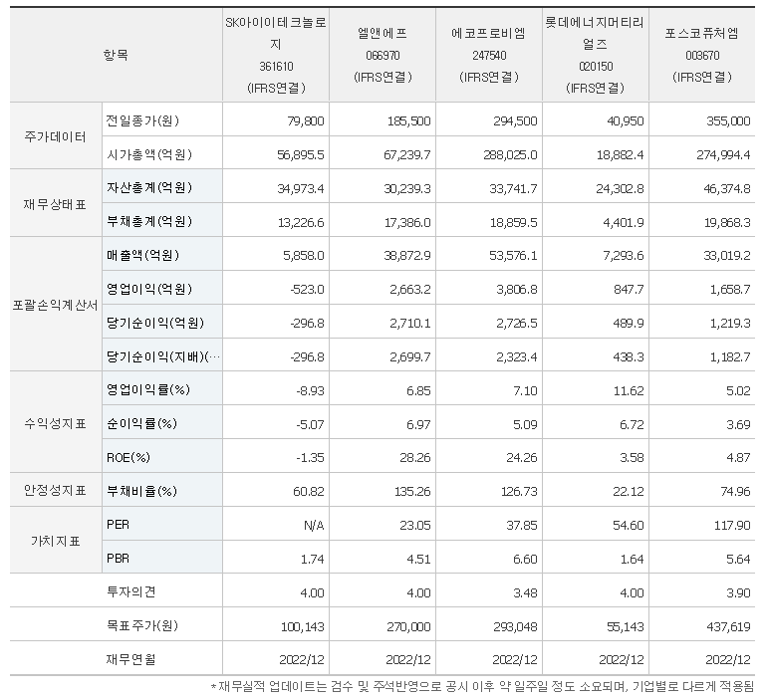Click the 엘앤에프 066970 column header
This screenshot has width=767, height=700.
383,55
